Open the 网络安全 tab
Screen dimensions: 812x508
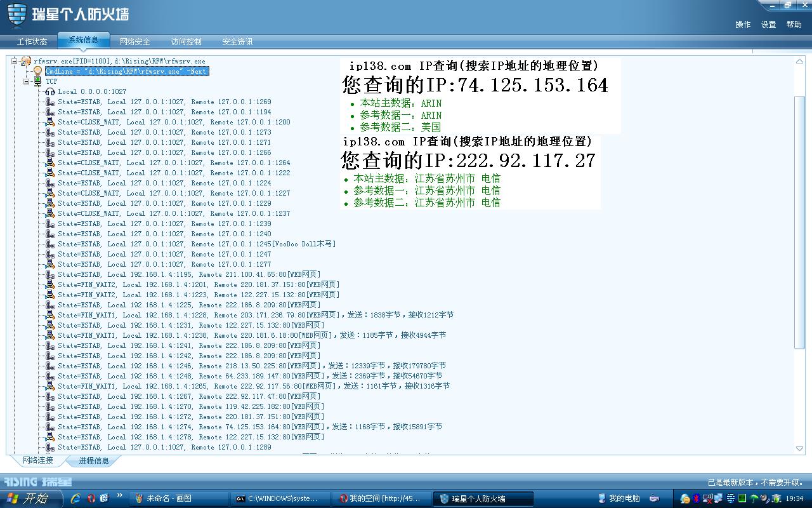tap(134, 42)
